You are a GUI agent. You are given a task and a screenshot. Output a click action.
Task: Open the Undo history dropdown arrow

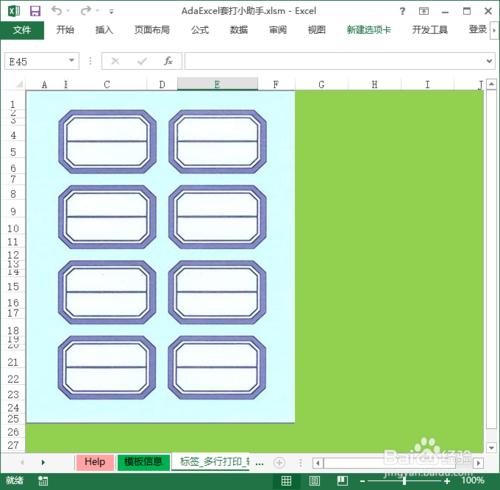pyautogui.click(x=68, y=11)
